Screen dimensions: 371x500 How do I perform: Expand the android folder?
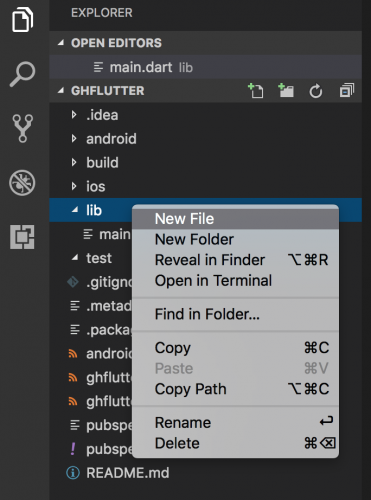click(x=74, y=139)
